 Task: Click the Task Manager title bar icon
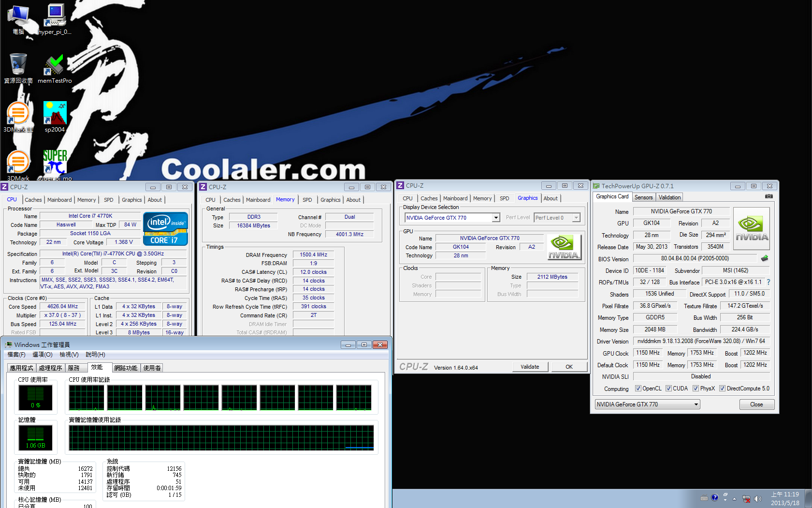coord(9,344)
